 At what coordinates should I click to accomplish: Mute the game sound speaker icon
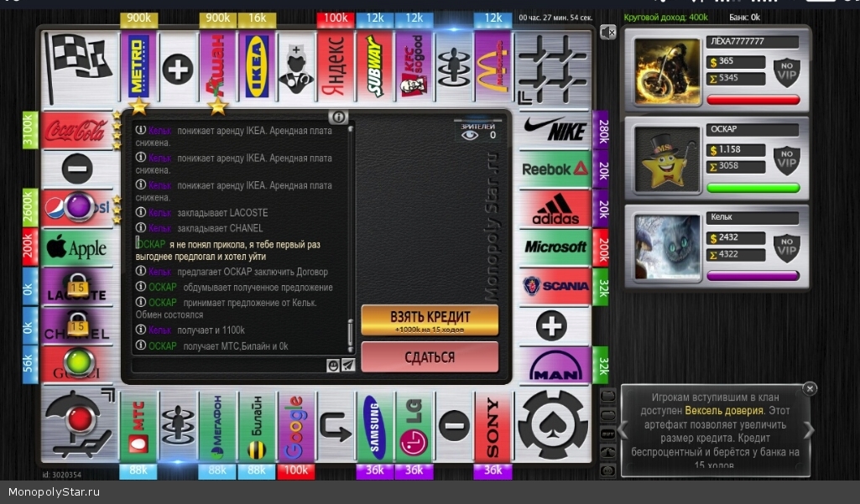pos(607,33)
